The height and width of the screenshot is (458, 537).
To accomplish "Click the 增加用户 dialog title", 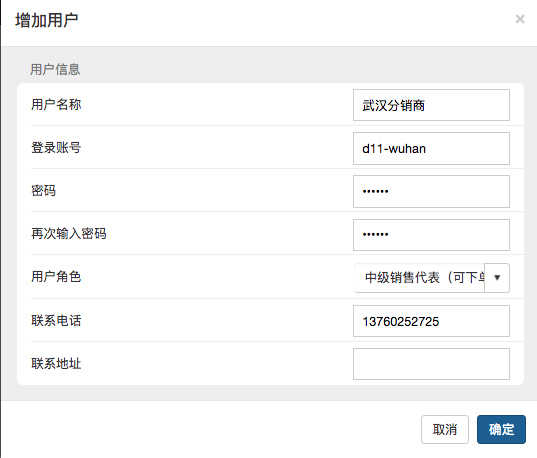I will click(47, 20).
